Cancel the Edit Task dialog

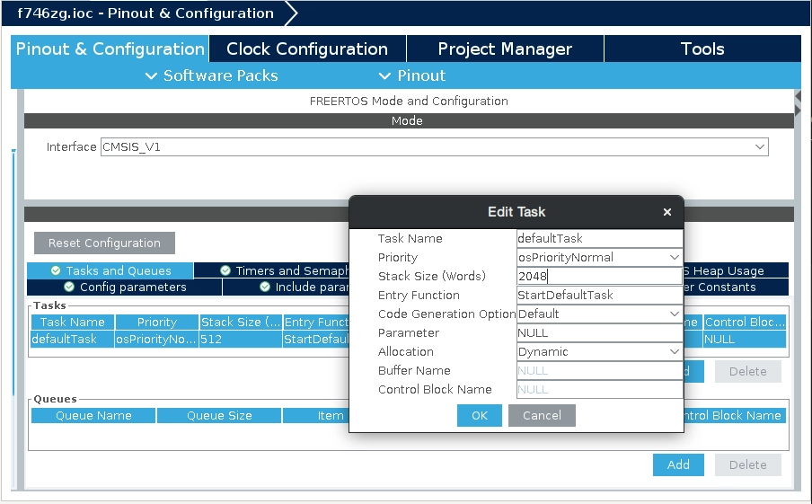(541, 415)
